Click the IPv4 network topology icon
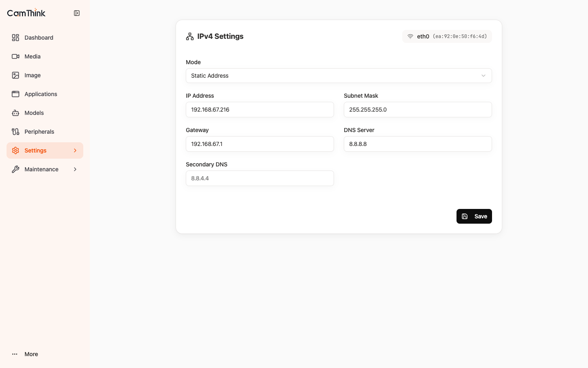Screen dimensions: 588x368 [x=190, y=36]
